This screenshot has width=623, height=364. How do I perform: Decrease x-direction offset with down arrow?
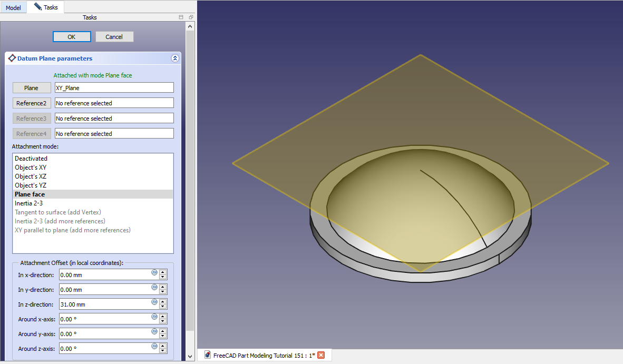(x=163, y=277)
